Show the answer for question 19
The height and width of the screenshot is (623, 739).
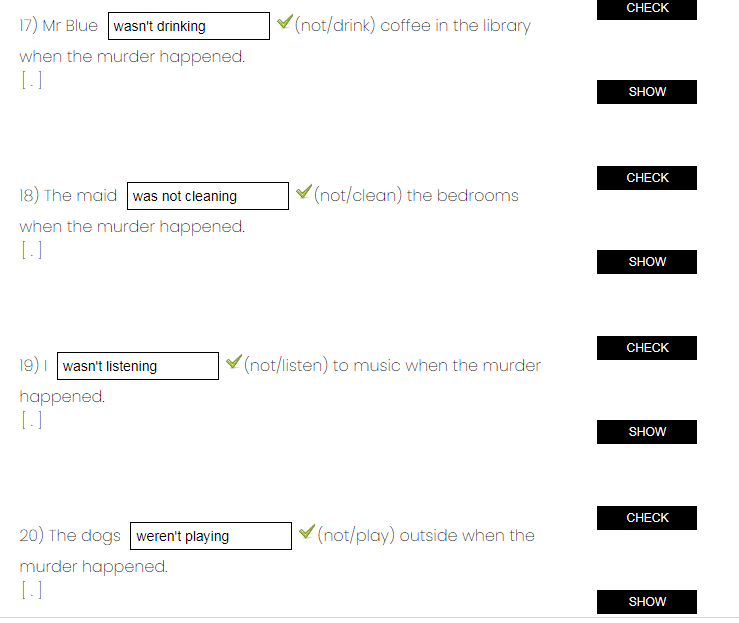647,432
